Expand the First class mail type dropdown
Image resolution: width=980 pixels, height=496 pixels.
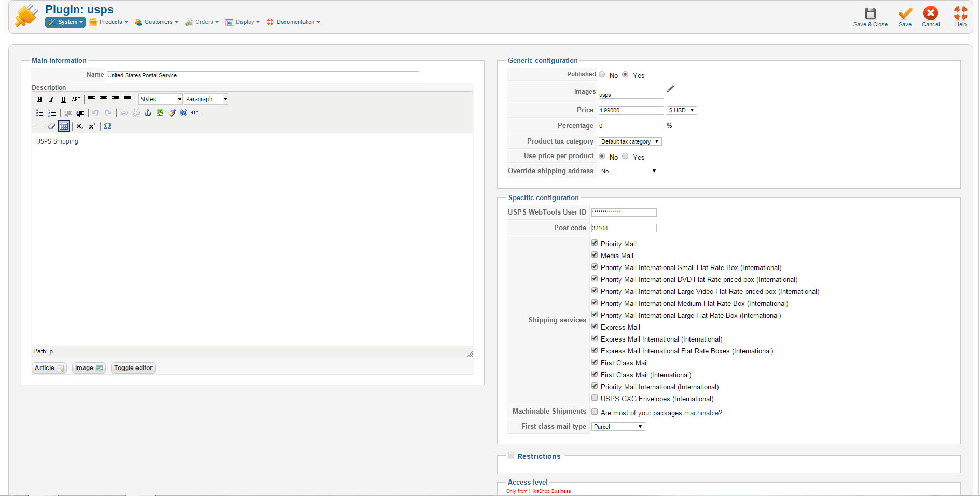pos(618,427)
